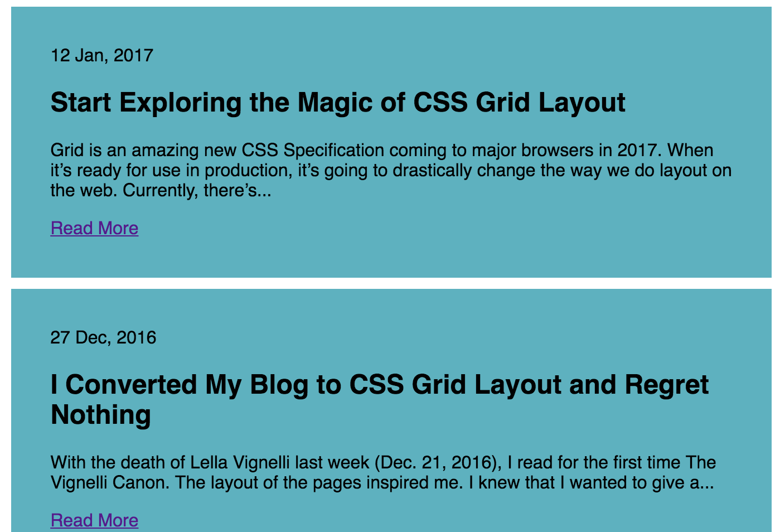This screenshot has width=780, height=532.
Task: Click the Start Exploring the Magic heading
Action: [x=338, y=103]
